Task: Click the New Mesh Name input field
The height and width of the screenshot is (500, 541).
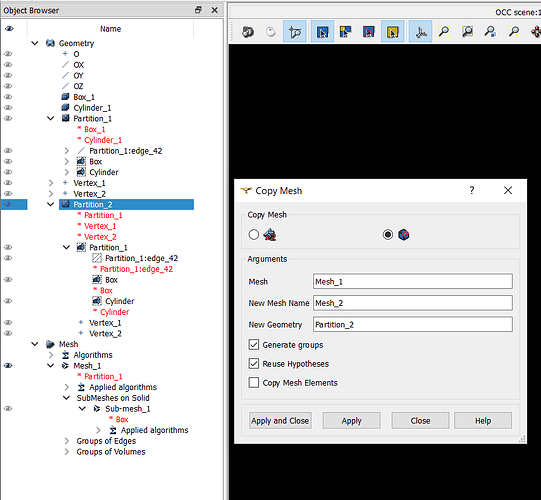Action: [413, 303]
